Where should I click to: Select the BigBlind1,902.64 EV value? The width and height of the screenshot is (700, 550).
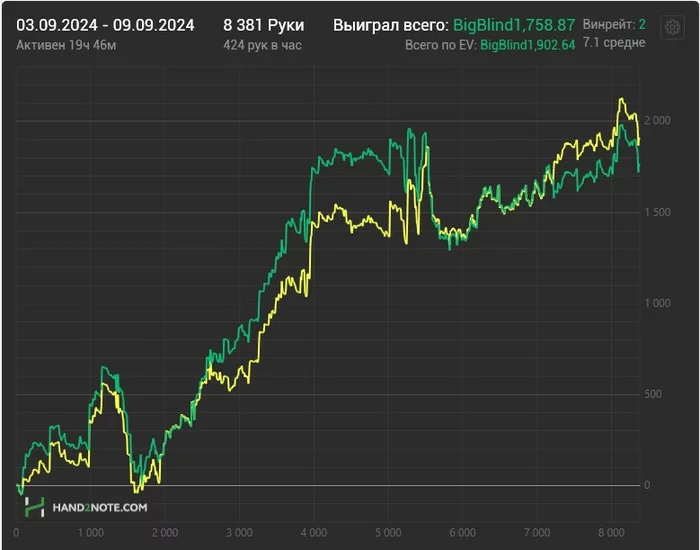[x=528, y=45]
